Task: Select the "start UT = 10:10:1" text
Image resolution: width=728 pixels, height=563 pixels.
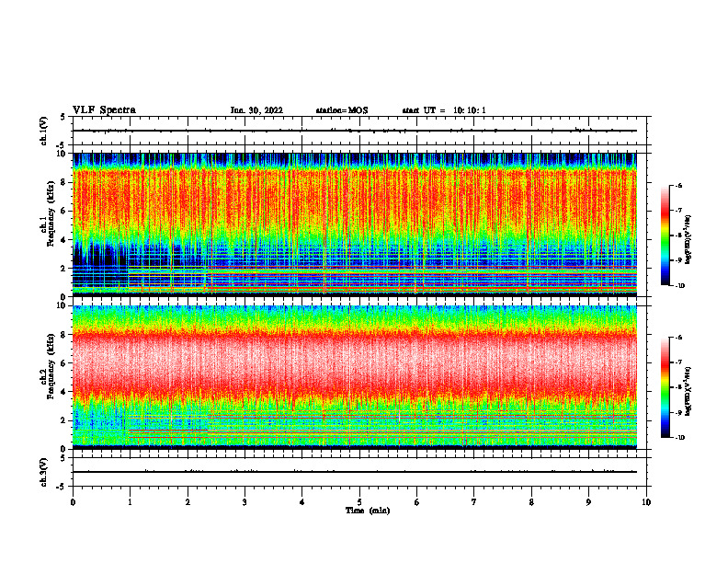Action: coord(444,110)
